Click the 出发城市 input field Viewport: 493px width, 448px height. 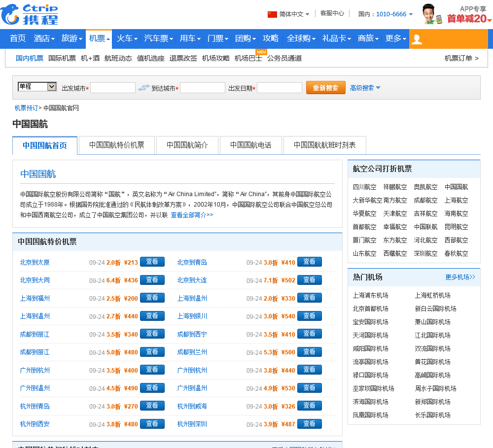pyautogui.click(x=113, y=88)
